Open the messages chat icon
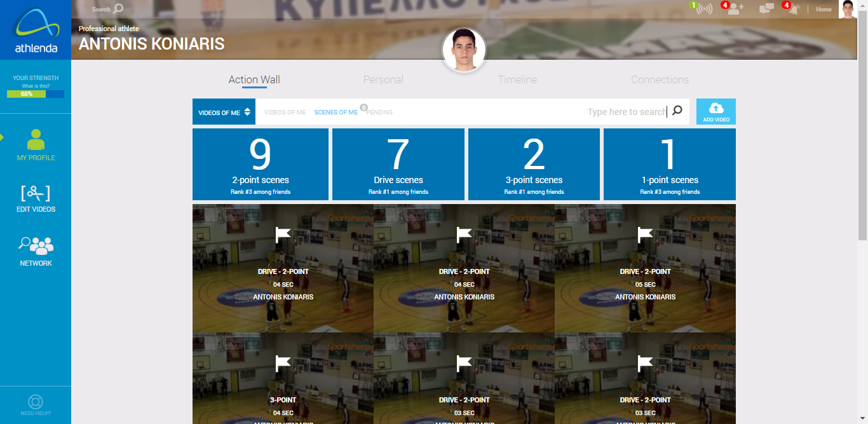Viewport: 868px width, 424px height. (767, 9)
